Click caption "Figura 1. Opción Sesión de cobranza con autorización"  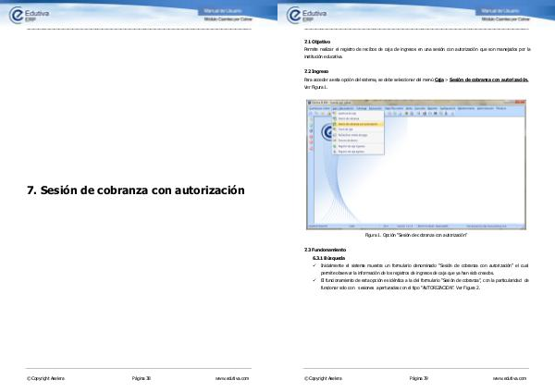pos(416,235)
